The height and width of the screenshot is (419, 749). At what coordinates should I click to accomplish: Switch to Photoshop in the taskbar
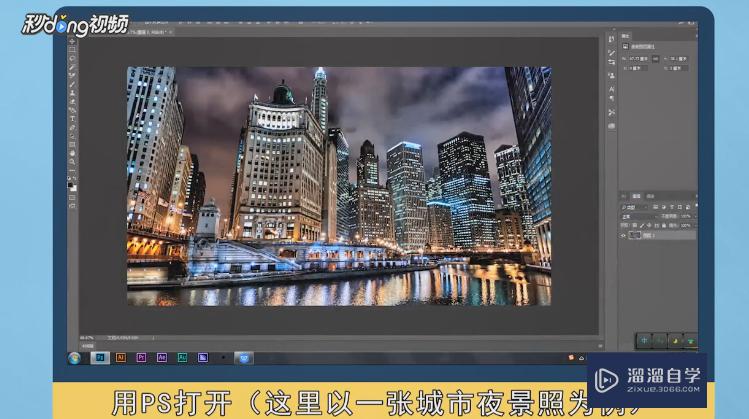click(100, 358)
